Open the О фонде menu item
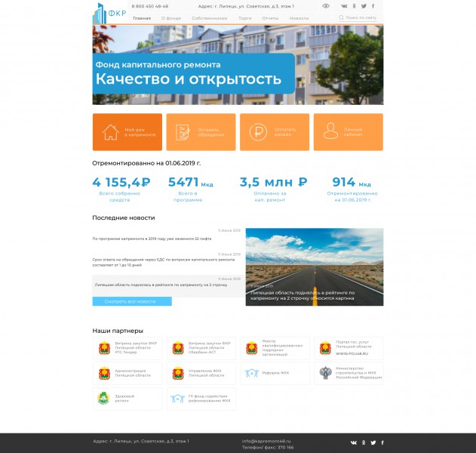 (x=171, y=18)
